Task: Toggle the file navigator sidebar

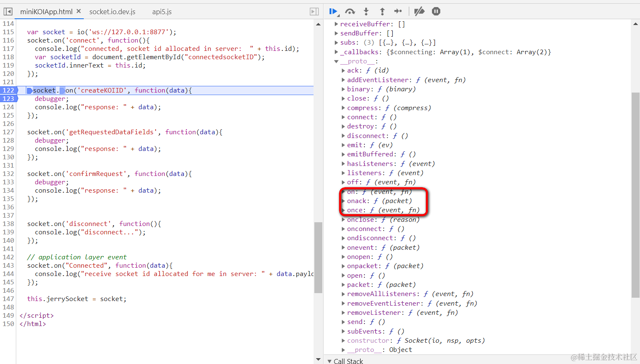Action: 8,12
